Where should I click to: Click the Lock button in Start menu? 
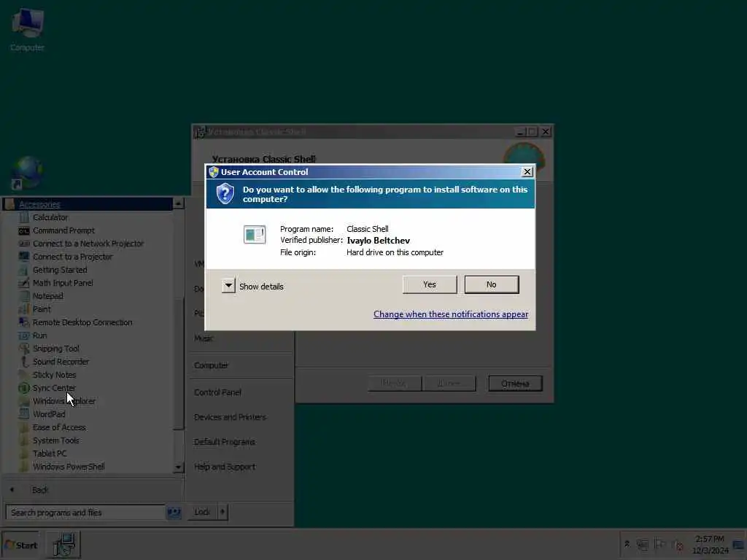pos(203,512)
